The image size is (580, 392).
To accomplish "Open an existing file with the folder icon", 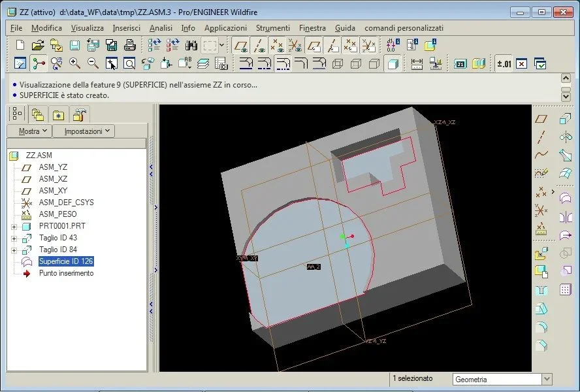I will [38, 46].
